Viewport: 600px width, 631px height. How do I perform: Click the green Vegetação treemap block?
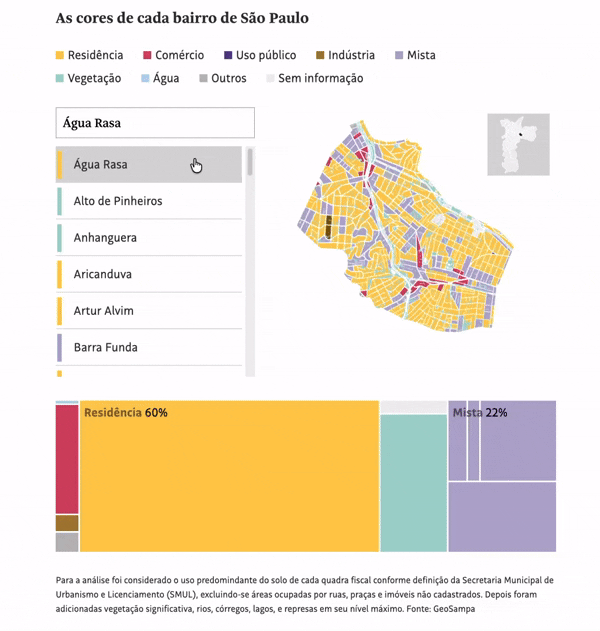414,483
